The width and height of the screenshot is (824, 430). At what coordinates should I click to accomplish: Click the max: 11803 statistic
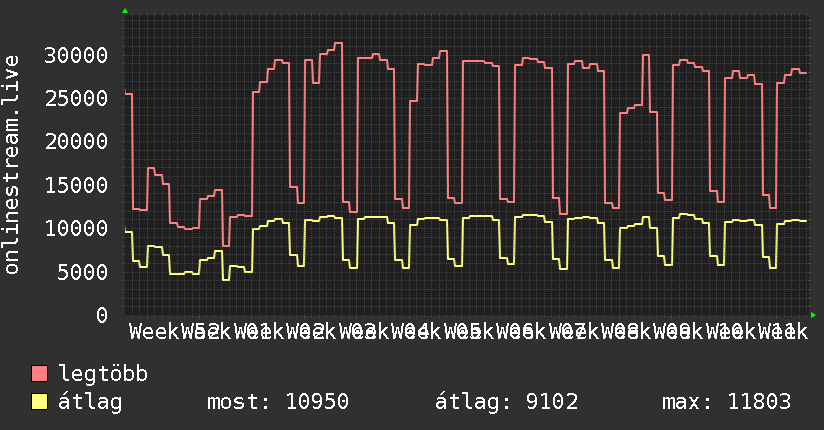[726, 402]
